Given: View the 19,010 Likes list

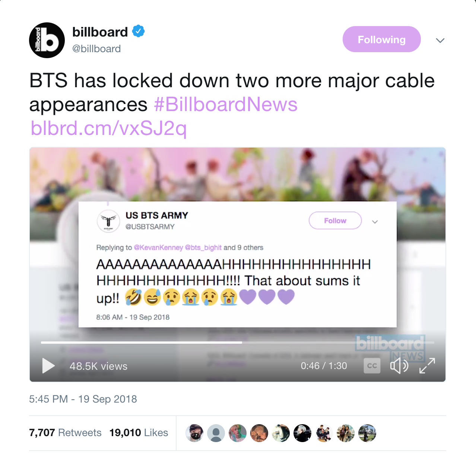Looking at the screenshot, I should (139, 432).
